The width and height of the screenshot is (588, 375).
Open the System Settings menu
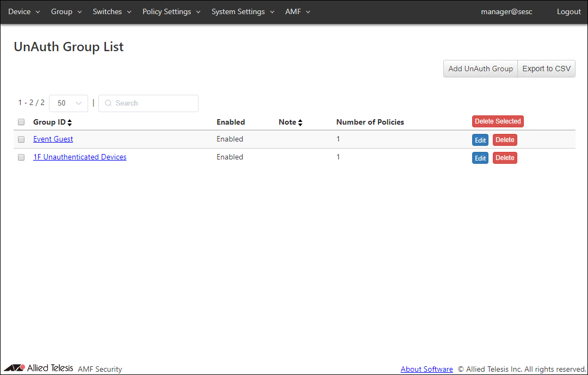[x=243, y=11]
